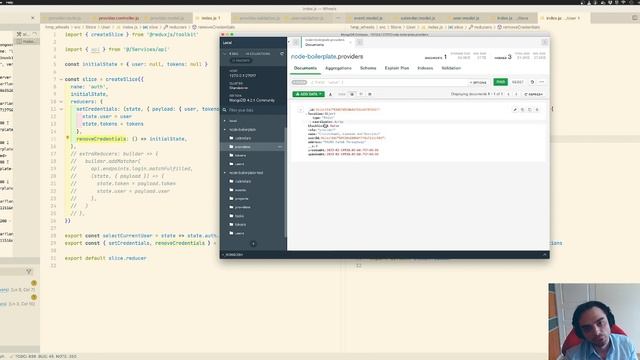Edit the document with the pencil icon
This screenshot has width=640, height=360.
[x=515, y=109]
